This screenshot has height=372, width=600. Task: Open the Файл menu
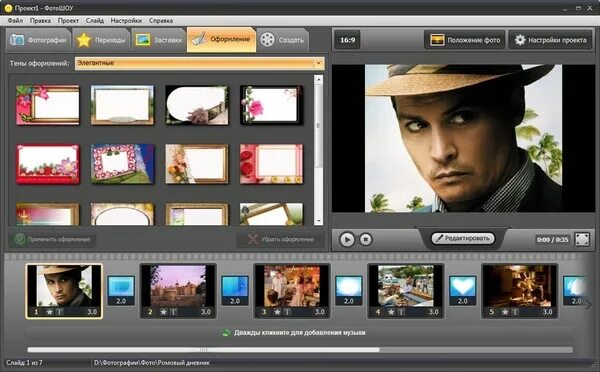pyautogui.click(x=15, y=21)
